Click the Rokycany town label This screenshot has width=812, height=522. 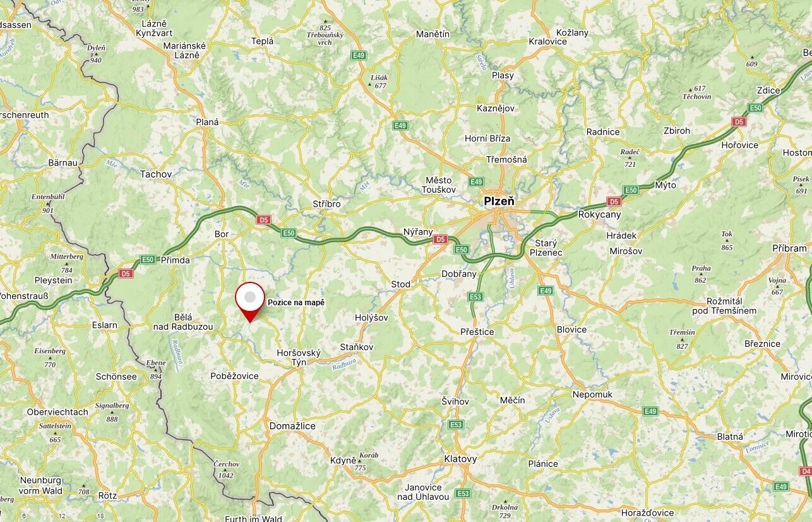600,214
